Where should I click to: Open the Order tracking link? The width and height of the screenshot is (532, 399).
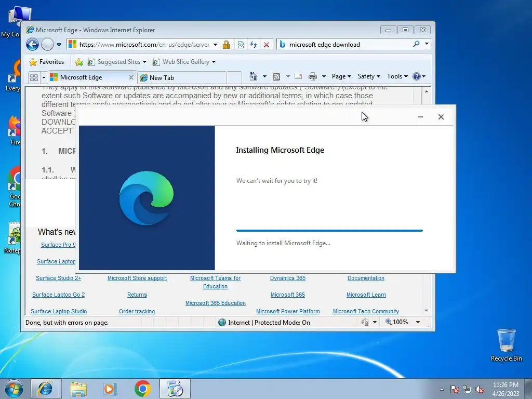point(137,311)
